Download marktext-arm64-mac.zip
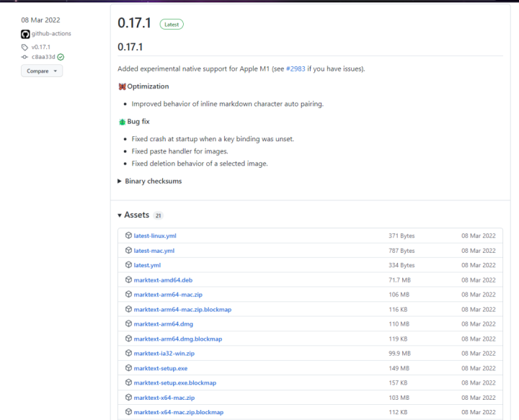Image resolution: width=519 pixels, height=420 pixels. pyautogui.click(x=168, y=295)
